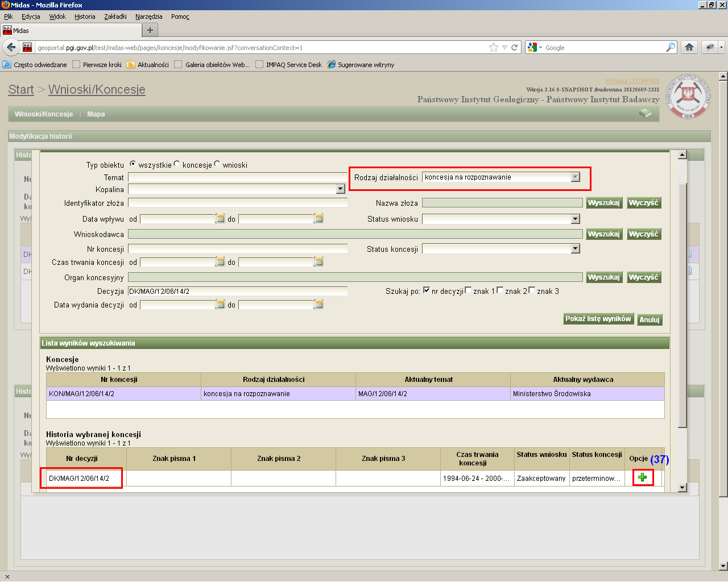728x582 pixels.
Task: Open calendar for Data wydania decyzji 'do'
Action: pos(318,305)
